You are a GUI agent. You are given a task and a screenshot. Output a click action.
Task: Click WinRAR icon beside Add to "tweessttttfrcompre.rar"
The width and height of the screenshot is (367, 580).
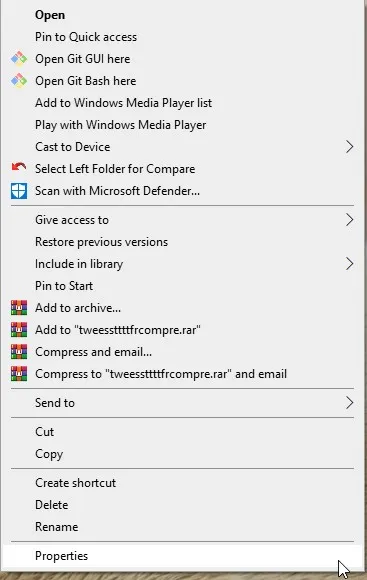pos(19,330)
